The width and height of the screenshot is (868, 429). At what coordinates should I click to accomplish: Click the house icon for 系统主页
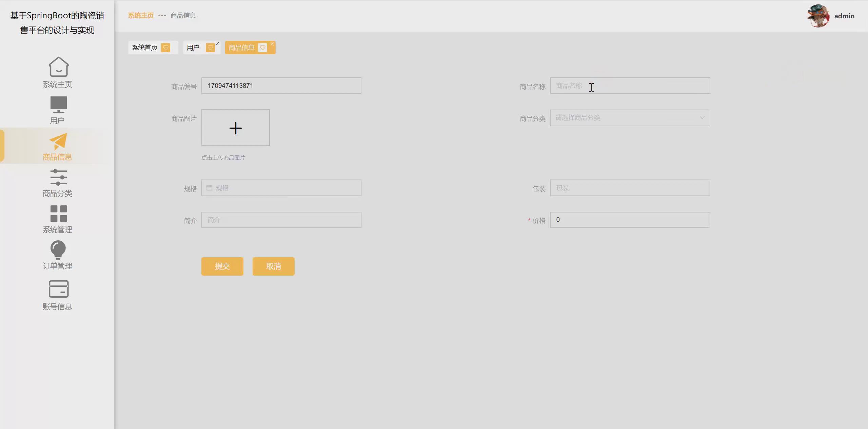pos(58,67)
